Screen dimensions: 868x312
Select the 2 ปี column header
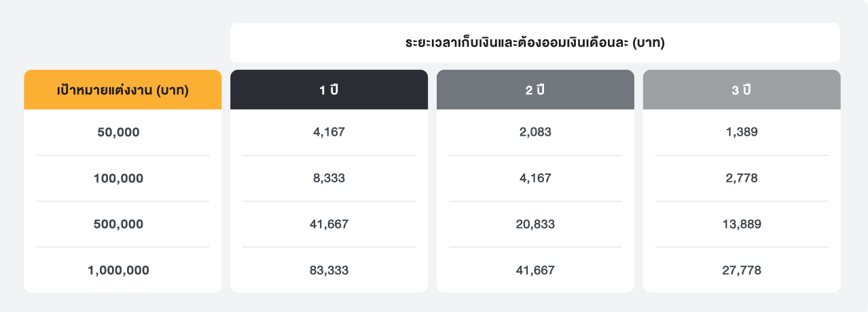(535, 90)
